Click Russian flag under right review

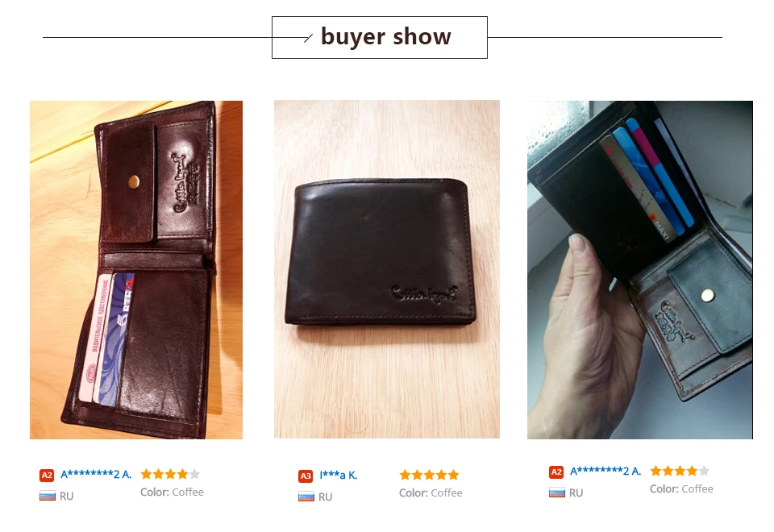pos(557,493)
